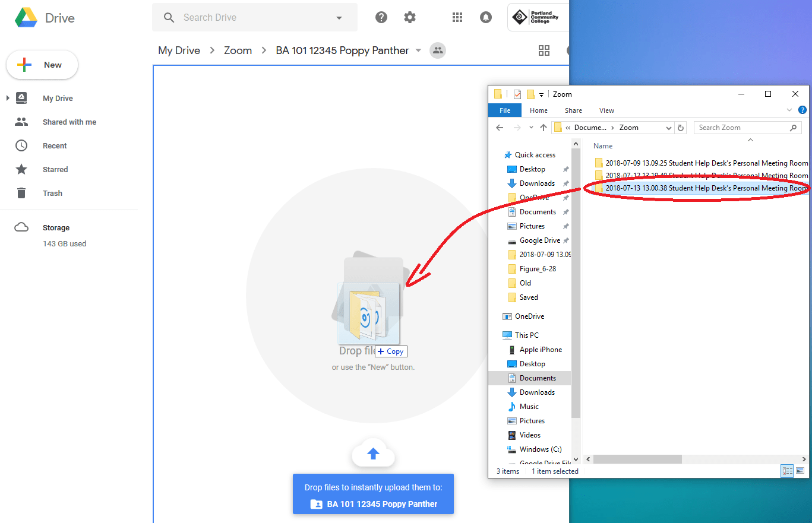This screenshot has width=812, height=523.
Task: Go back with the Explorer Back arrow
Action: 500,128
